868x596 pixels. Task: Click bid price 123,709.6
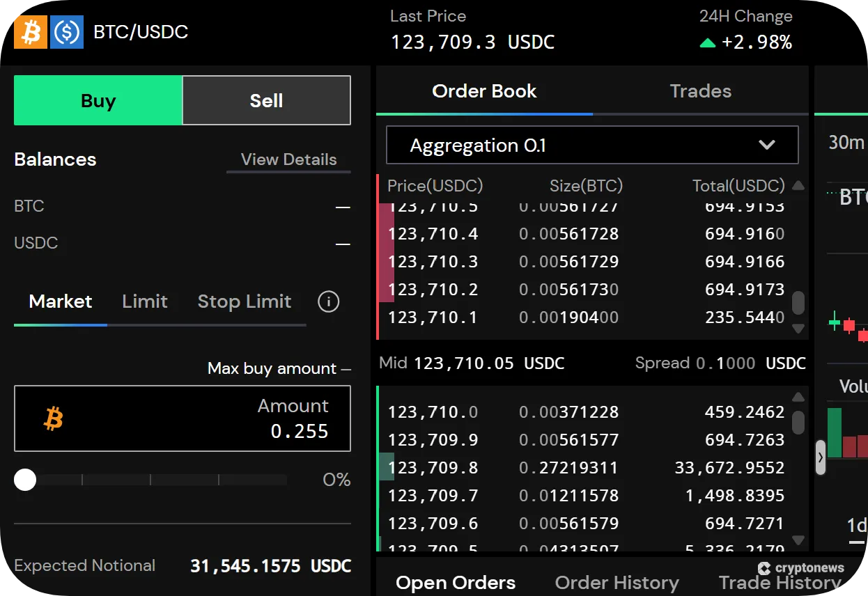click(x=433, y=524)
